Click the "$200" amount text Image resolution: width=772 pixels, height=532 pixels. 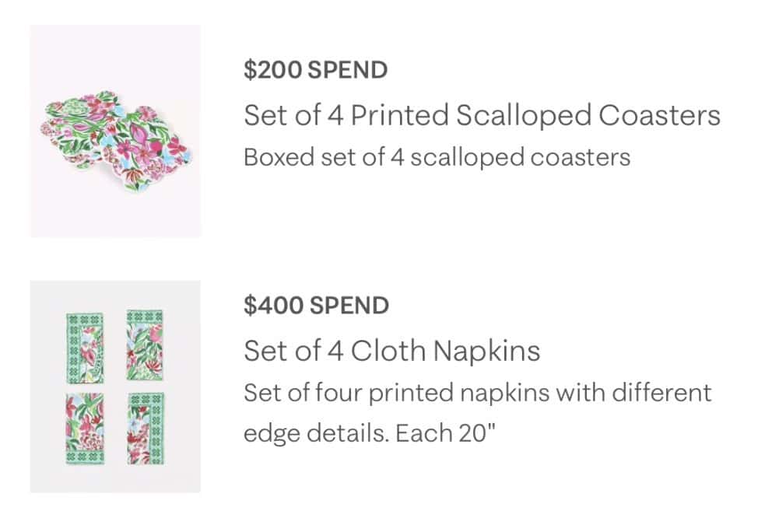[x=272, y=71]
